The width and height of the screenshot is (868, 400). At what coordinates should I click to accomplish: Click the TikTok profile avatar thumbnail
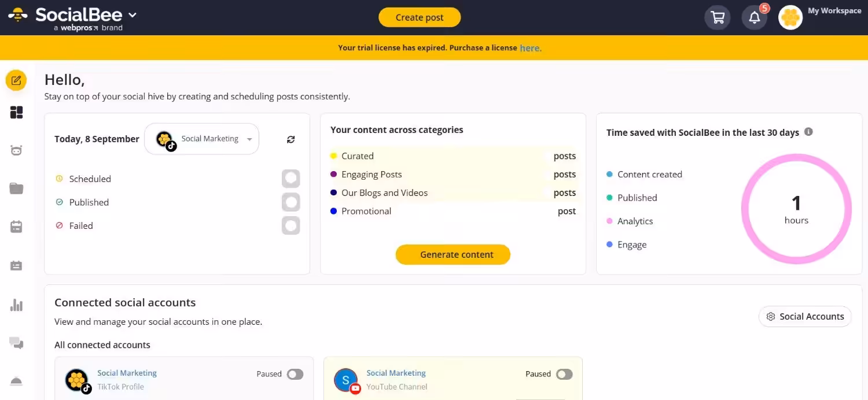(x=76, y=380)
